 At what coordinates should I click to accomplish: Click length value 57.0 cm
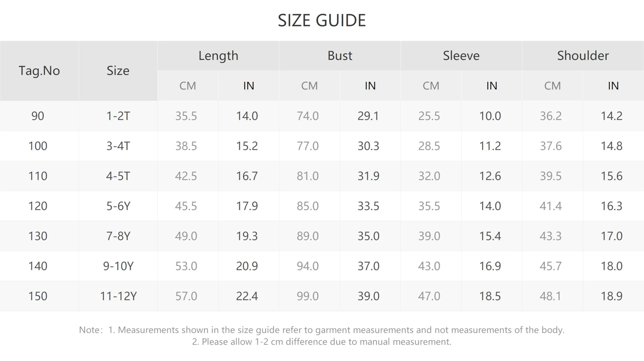tap(186, 296)
